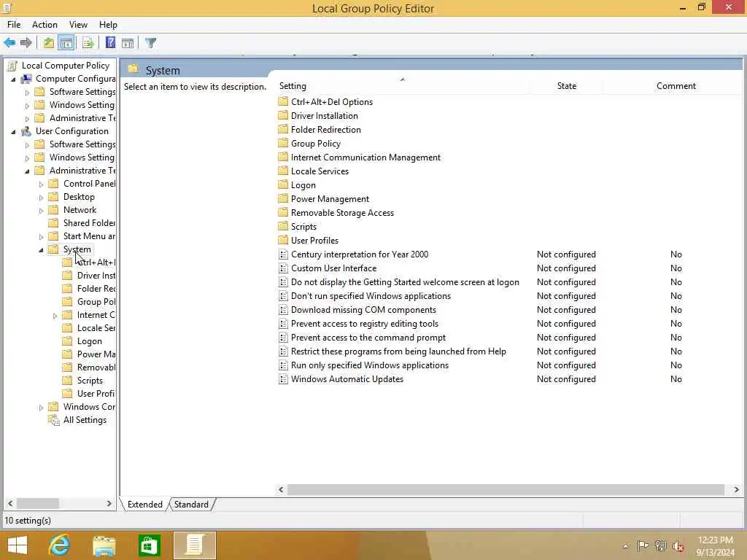Toggle the Show/Hide Console Tree icon

point(66,43)
